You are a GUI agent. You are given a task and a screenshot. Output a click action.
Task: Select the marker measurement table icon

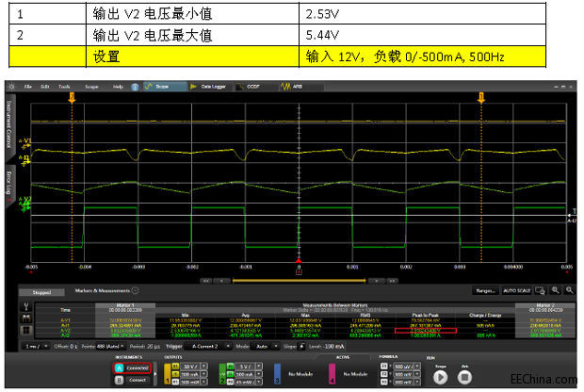[26, 330]
